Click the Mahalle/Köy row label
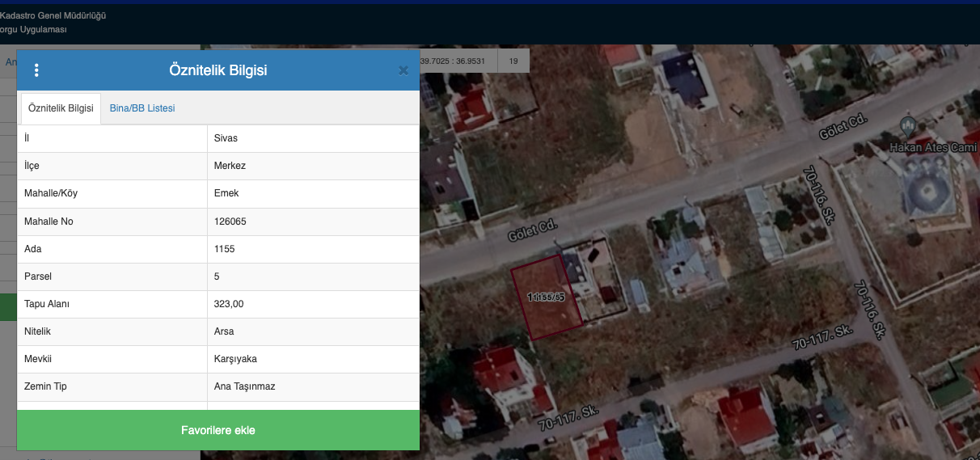Viewport: 980px width, 460px height. [51, 193]
